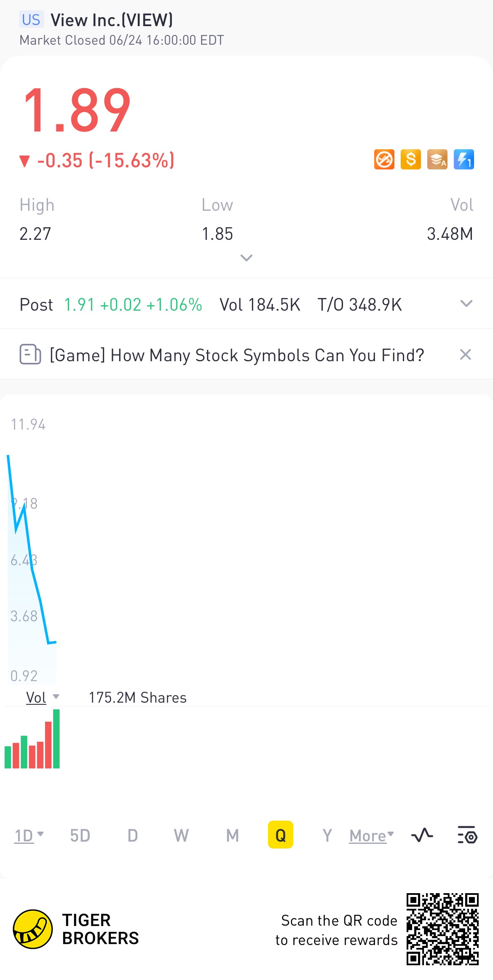Expand the post-market data row
The image size is (493, 980).
coord(466,303)
